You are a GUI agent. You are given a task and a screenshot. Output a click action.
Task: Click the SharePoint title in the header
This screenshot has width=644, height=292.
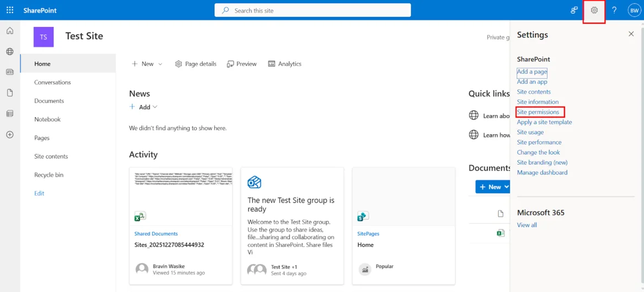click(40, 10)
